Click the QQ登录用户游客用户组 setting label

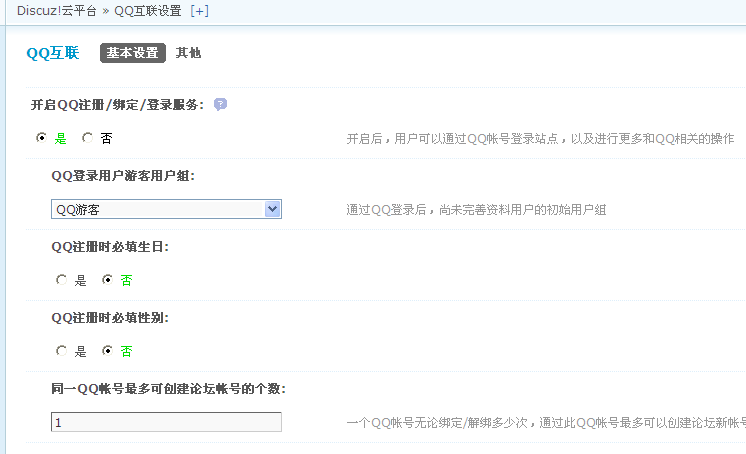coord(122,175)
